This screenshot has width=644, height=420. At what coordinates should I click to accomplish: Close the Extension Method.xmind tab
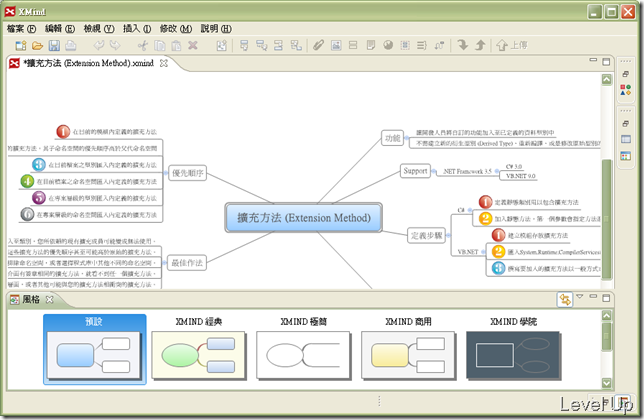click(x=163, y=63)
